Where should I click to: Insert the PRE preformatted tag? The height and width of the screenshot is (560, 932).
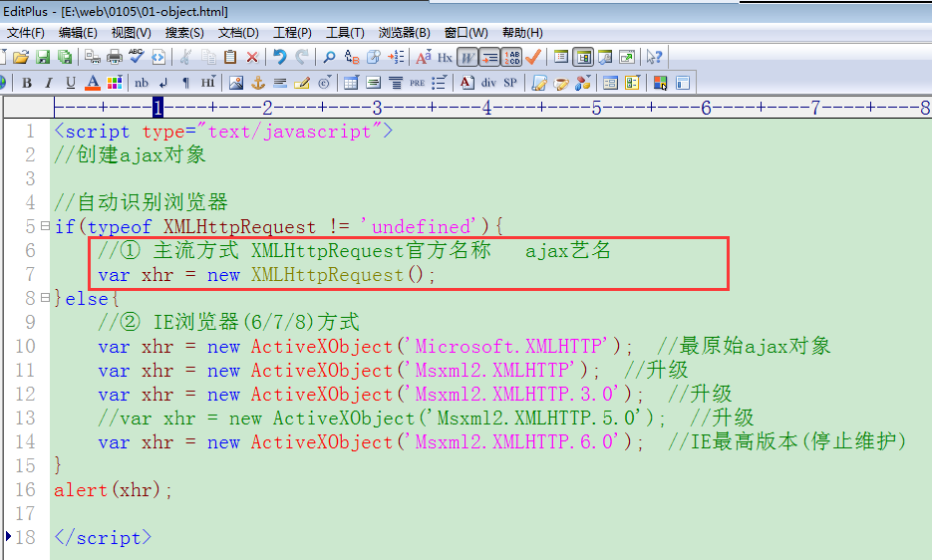pos(418,83)
